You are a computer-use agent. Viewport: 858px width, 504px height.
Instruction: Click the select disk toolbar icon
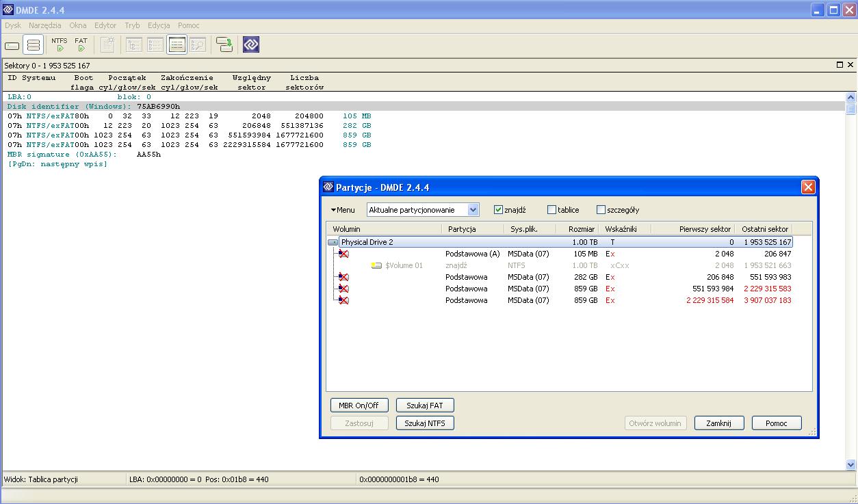[12, 45]
